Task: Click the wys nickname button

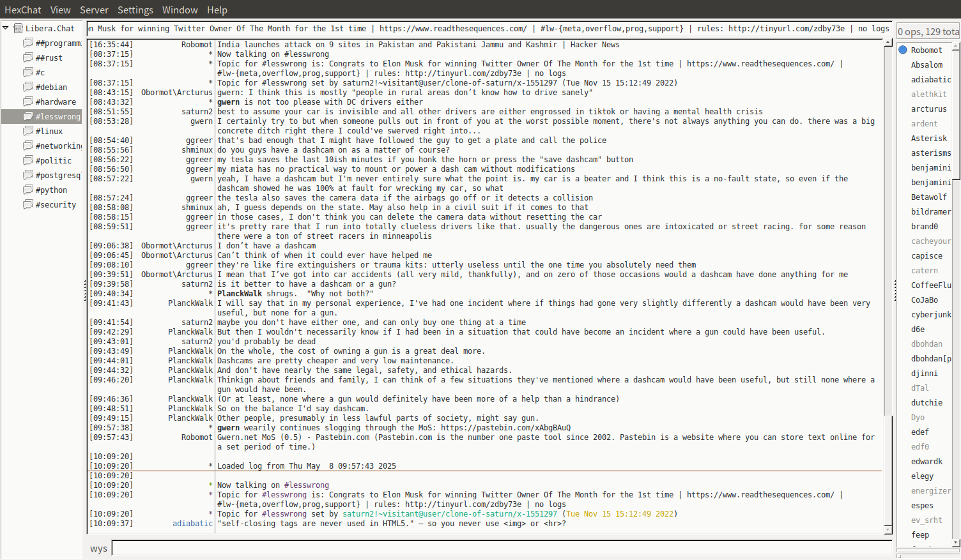Action: click(x=98, y=549)
